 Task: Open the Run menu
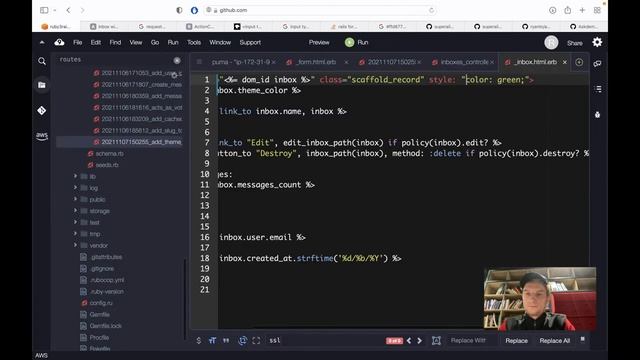click(x=173, y=42)
